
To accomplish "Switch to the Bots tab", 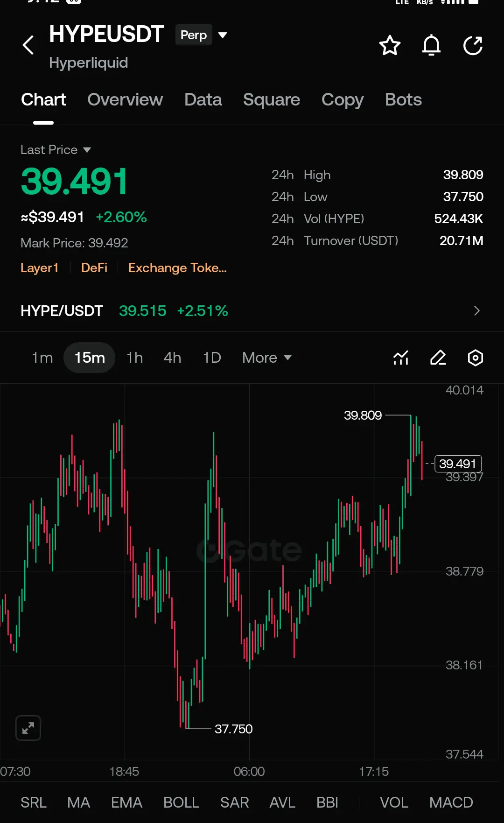I will [x=403, y=100].
